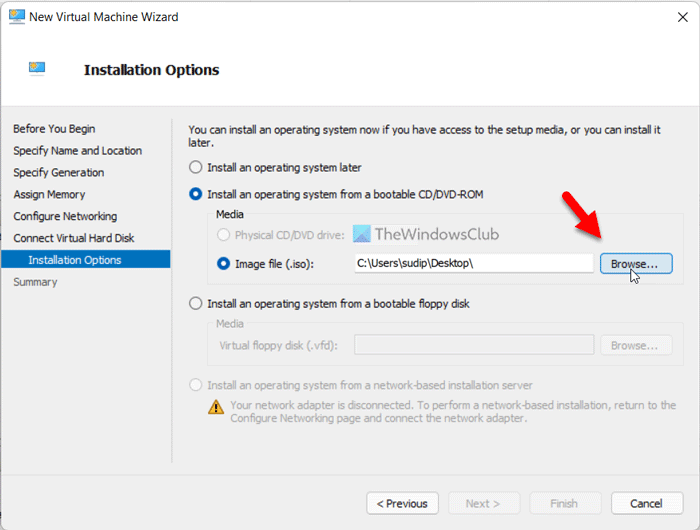Click Browse for the ISO image file

tap(634, 264)
